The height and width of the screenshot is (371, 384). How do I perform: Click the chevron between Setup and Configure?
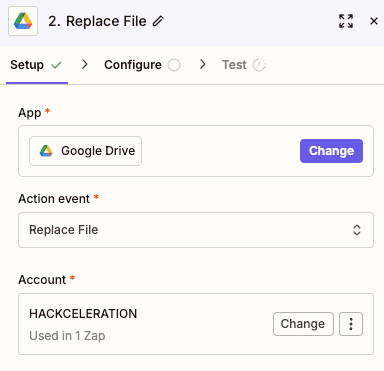pyautogui.click(x=85, y=64)
